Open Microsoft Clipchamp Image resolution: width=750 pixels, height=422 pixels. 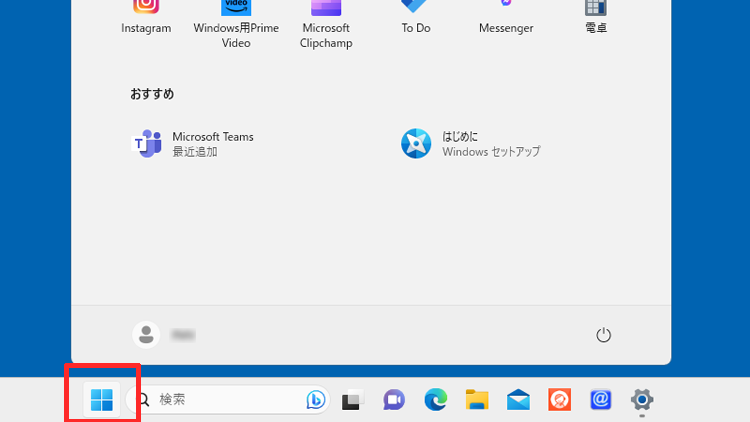[326, 24]
